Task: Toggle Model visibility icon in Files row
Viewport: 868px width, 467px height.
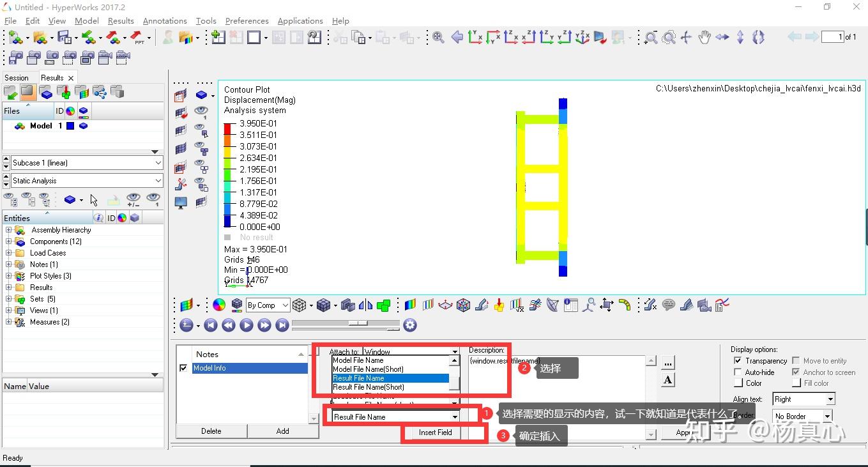Action: 83,126
